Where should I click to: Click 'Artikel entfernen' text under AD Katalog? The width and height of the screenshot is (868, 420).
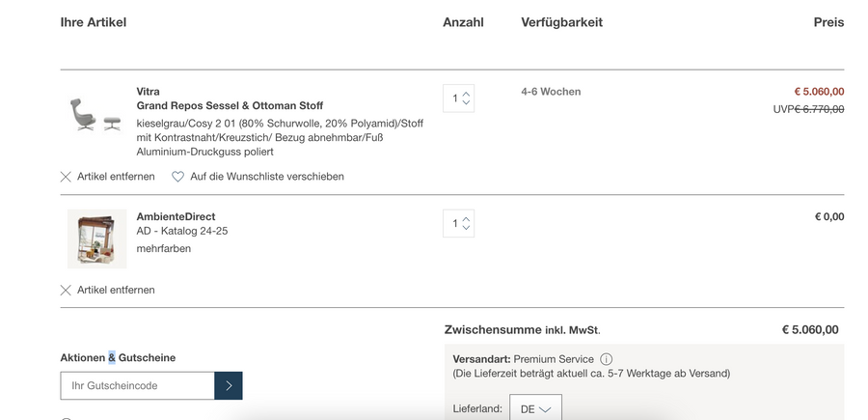coord(116,290)
